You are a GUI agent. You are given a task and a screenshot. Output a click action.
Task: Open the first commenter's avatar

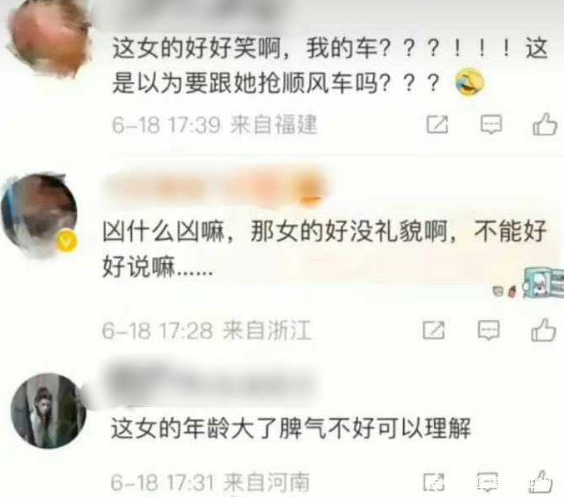click(x=49, y=36)
